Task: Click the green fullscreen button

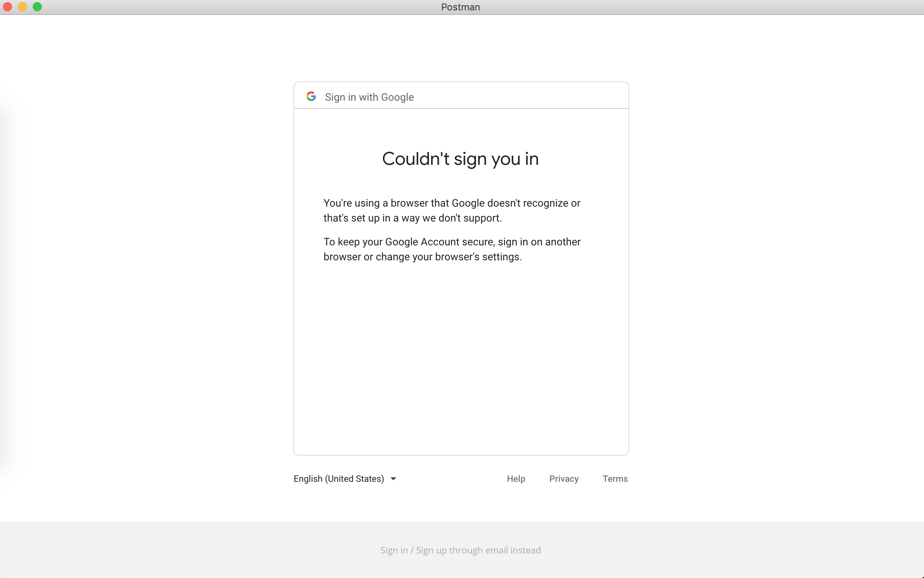Action: point(37,6)
